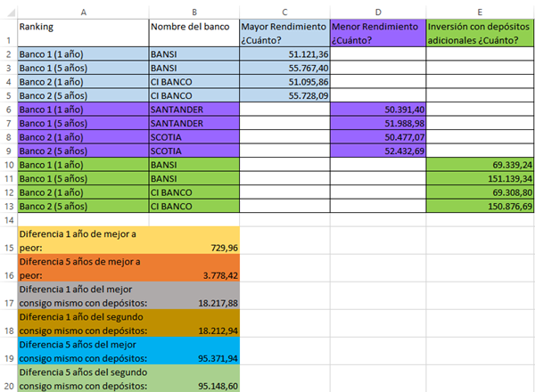Click the green "Inversión con depósitos adicionales" header
Image resolution: width=535 pixels, height=392 pixels.
[480, 33]
